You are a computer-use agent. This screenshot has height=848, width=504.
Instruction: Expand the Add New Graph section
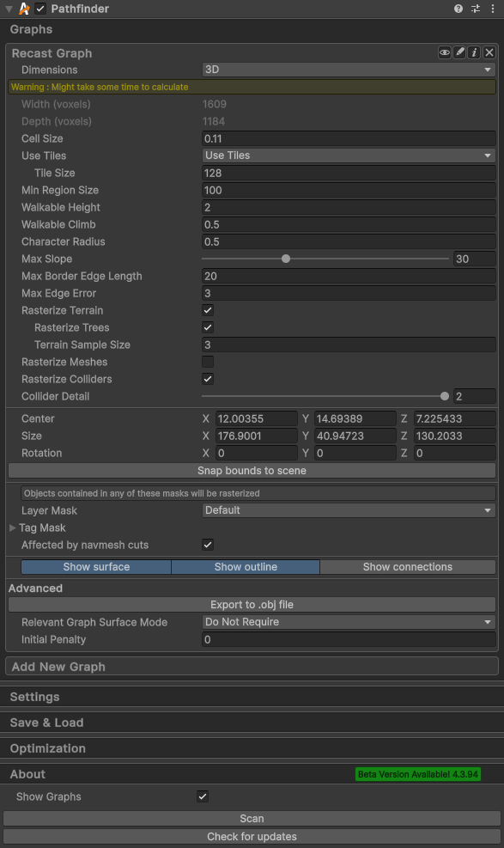[x=252, y=667]
